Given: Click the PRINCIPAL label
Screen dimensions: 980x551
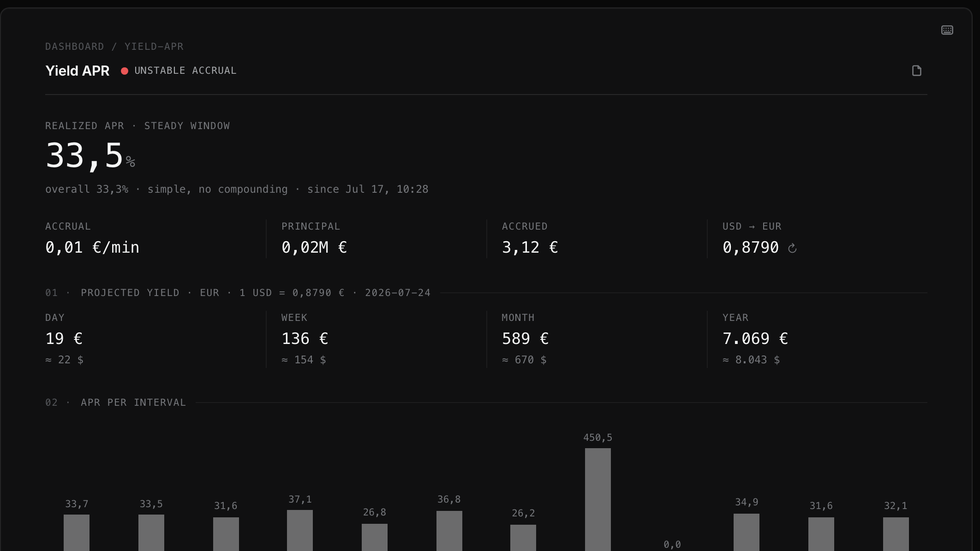Looking at the screenshot, I should [x=311, y=226].
